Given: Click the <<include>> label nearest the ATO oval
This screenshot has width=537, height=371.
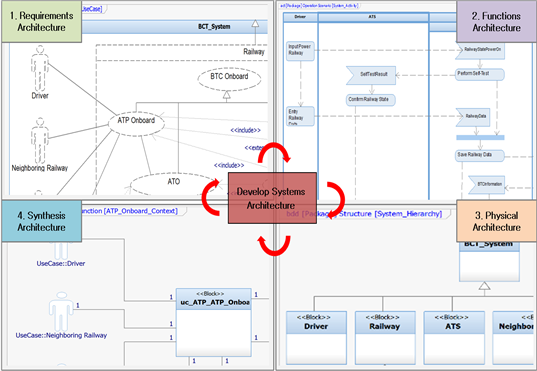Looking at the screenshot, I should 229,165.
